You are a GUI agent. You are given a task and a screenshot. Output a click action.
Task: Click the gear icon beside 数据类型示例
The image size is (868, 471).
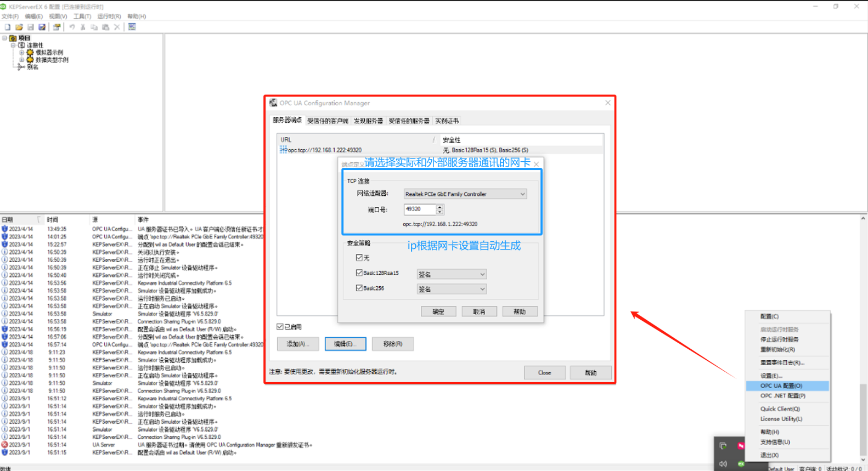pyautogui.click(x=30, y=60)
